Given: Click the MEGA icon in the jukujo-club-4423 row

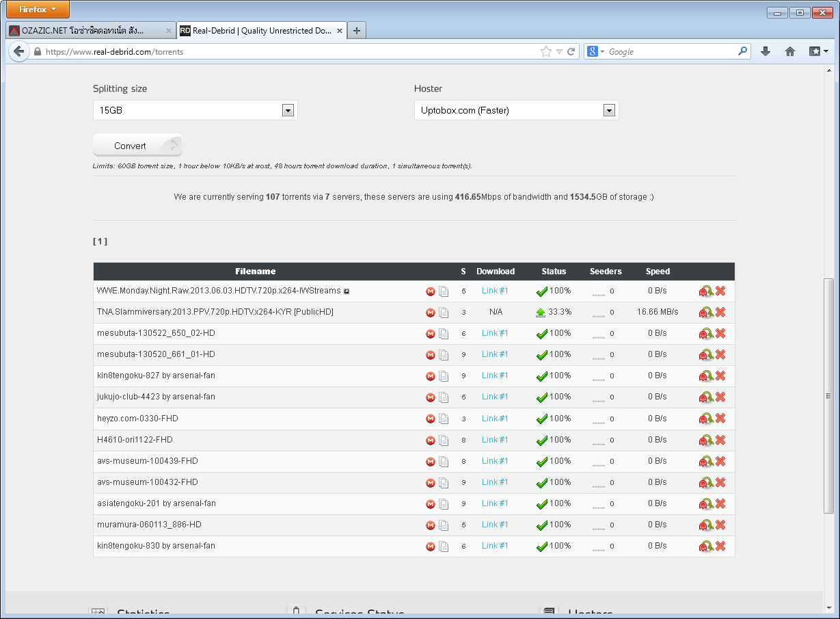Looking at the screenshot, I should pos(431,397).
